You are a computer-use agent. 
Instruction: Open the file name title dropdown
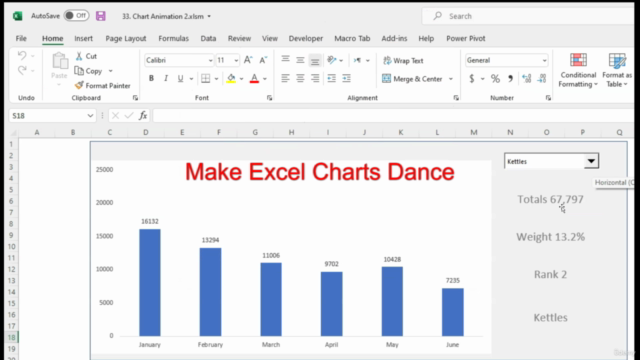(209, 16)
